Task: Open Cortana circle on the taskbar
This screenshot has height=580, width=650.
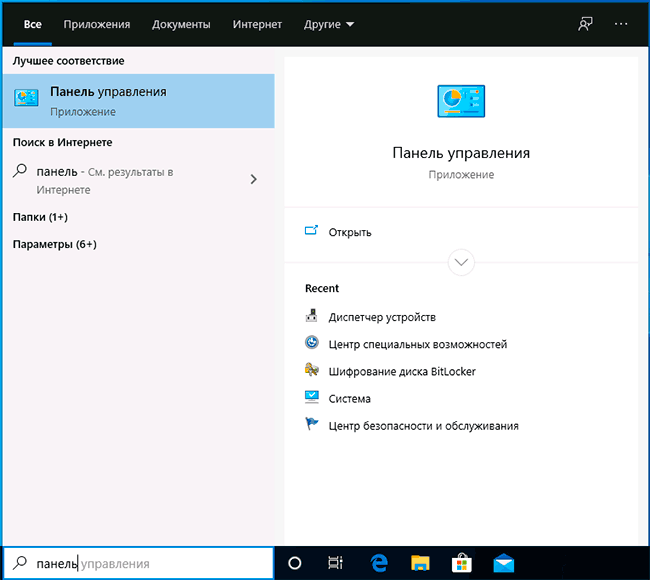Action: pos(295,563)
